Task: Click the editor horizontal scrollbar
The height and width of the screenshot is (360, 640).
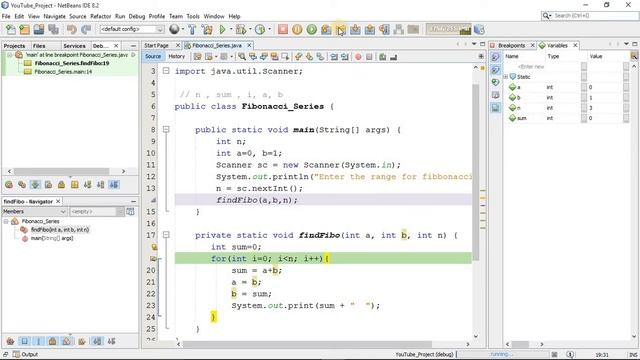Action: coord(307,344)
